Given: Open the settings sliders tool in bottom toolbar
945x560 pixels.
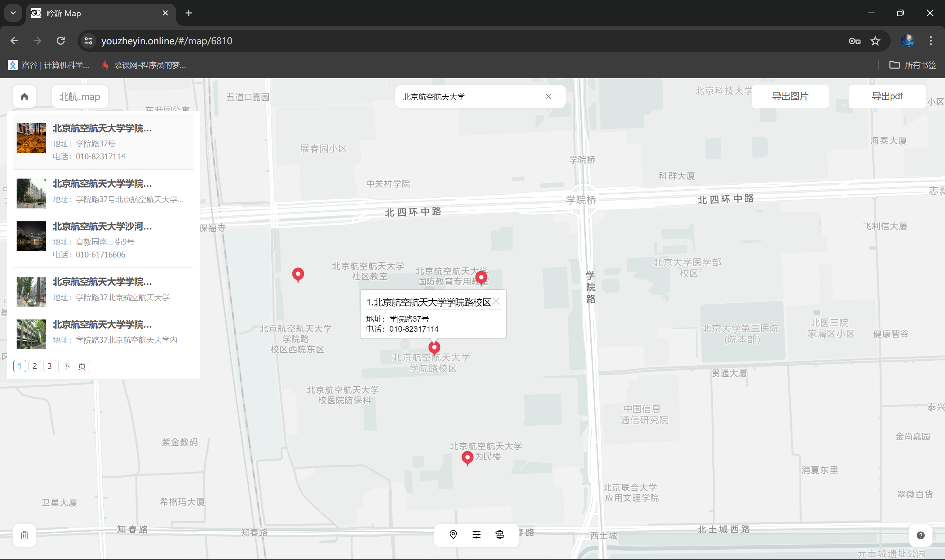Looking at the screenshot, I should (x=477, y=535).
